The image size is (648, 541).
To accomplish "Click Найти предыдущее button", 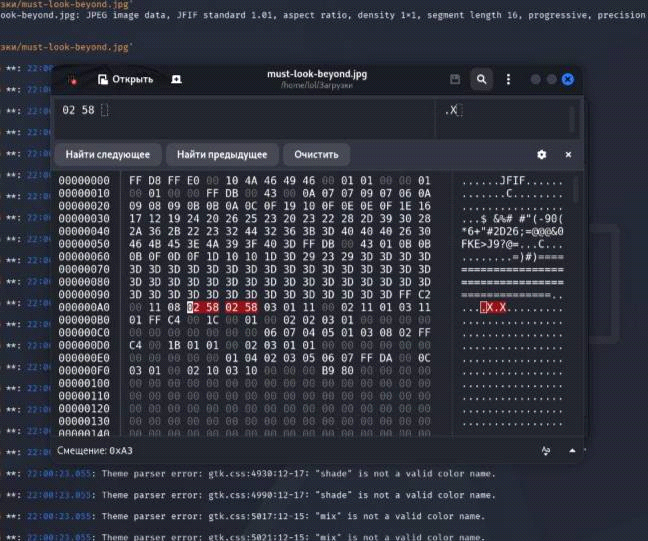I will (222, 155).
